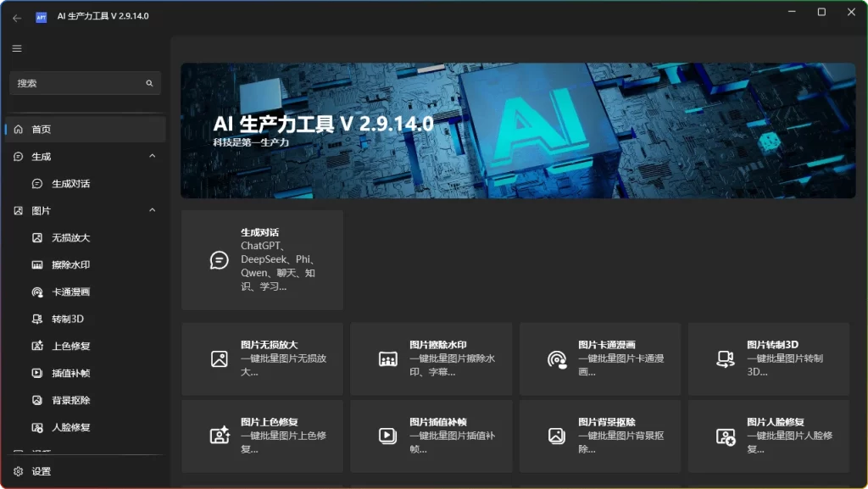
Task: Open 转制3D in the sidebar
Action: click(86, 320)
